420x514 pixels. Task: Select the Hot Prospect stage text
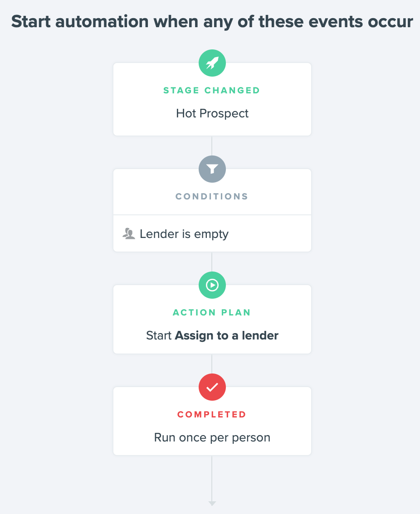pos(212,113)
